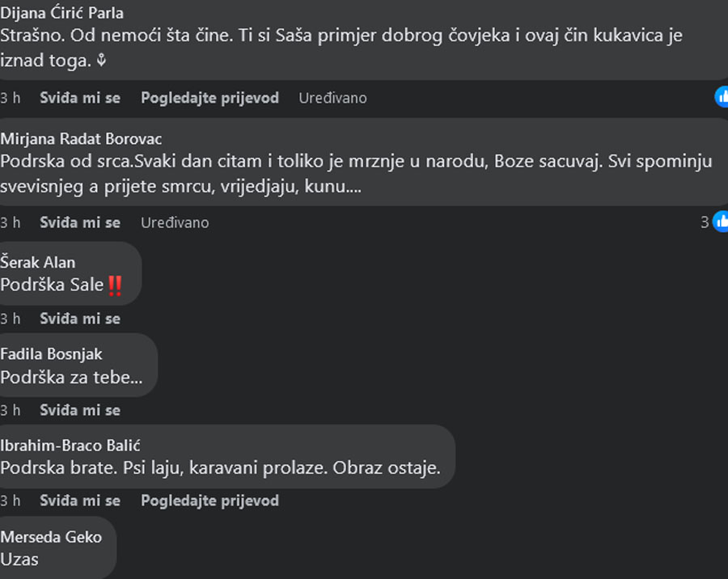Viewport: 728px width, 579px height.
Task: Open Mirjana Radat Borovac's profile
Action: [81, 139]
